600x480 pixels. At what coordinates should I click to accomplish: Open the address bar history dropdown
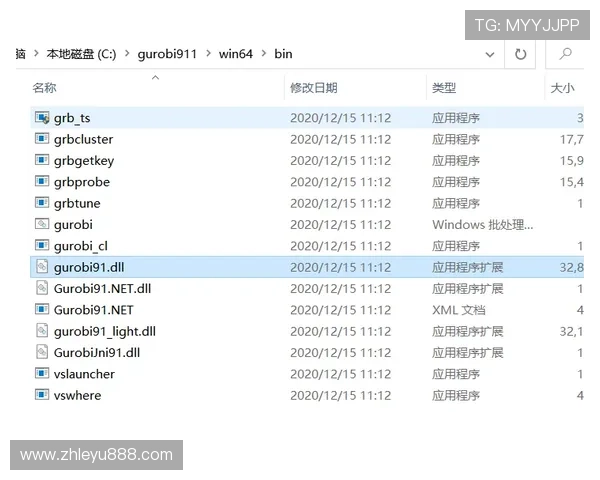pyautogui.click(x=490, y=55)
